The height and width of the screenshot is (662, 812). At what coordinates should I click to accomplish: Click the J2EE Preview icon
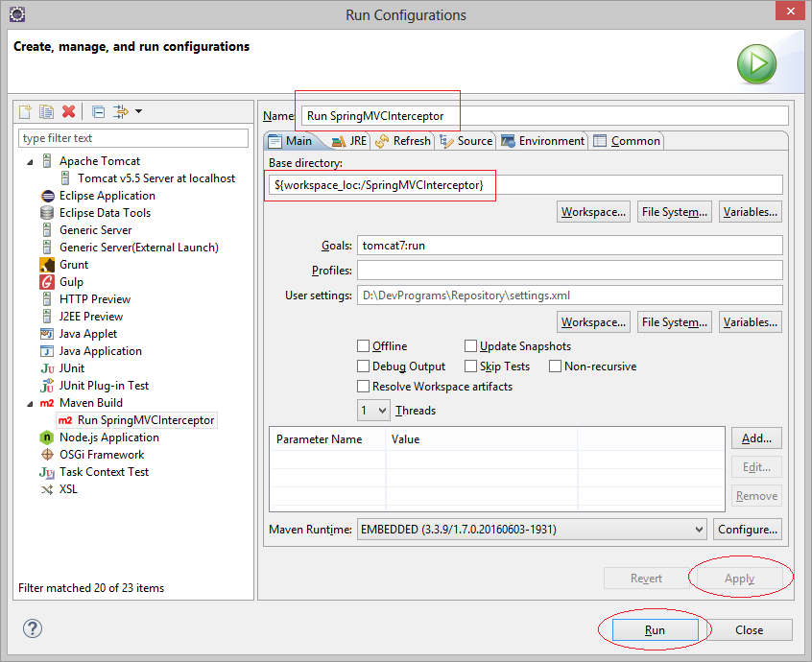point(47,317)
